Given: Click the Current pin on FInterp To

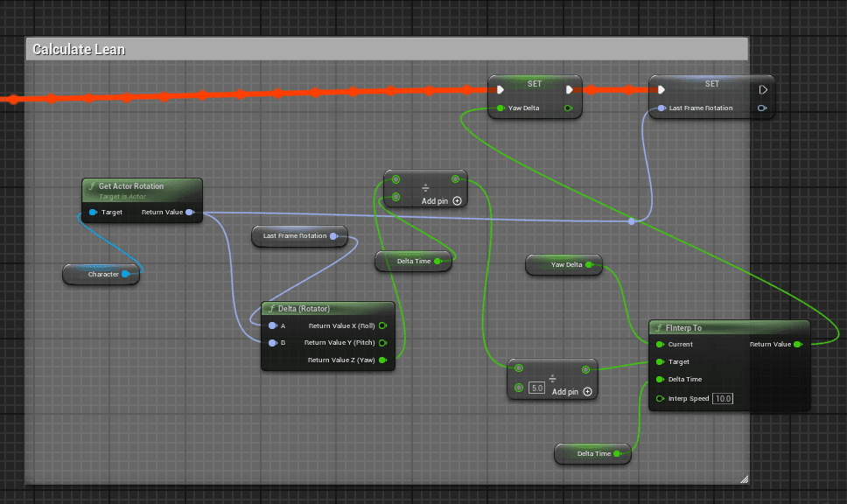Looking at the screenshot, I should tap(660, 344).
